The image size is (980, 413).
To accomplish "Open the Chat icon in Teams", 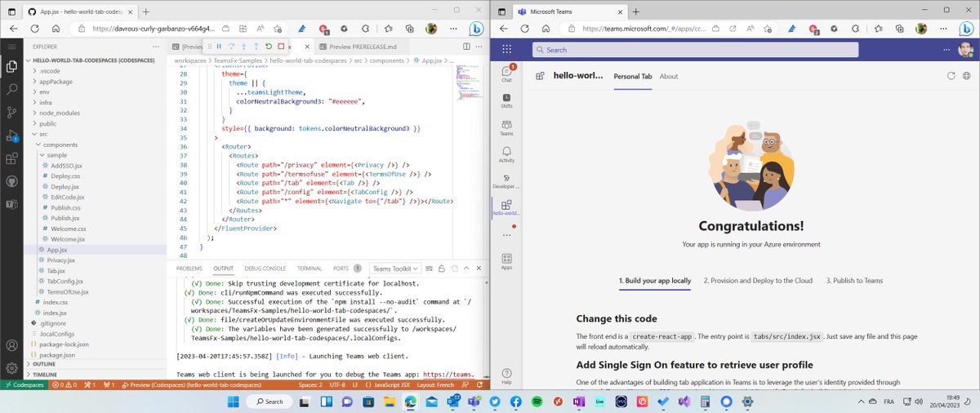I will pyautogui.click(x=507, y=73).
